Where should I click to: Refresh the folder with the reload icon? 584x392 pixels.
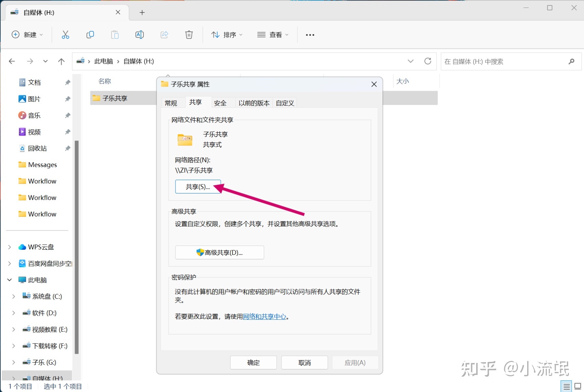coord(428,61)
